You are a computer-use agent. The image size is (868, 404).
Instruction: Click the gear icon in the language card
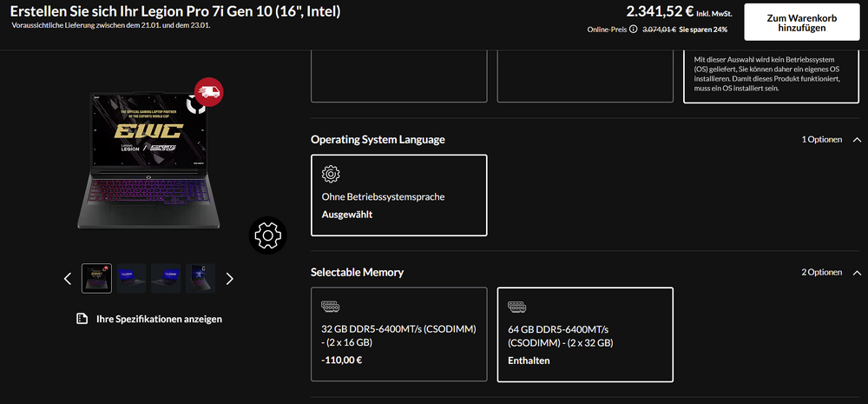[x=330, y=173]
